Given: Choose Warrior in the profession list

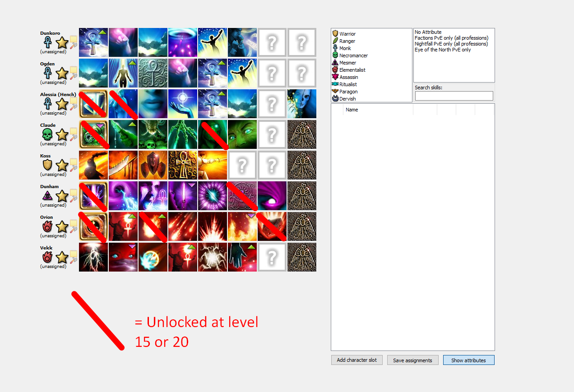Looking at the screenshot, I should [347, 34].
